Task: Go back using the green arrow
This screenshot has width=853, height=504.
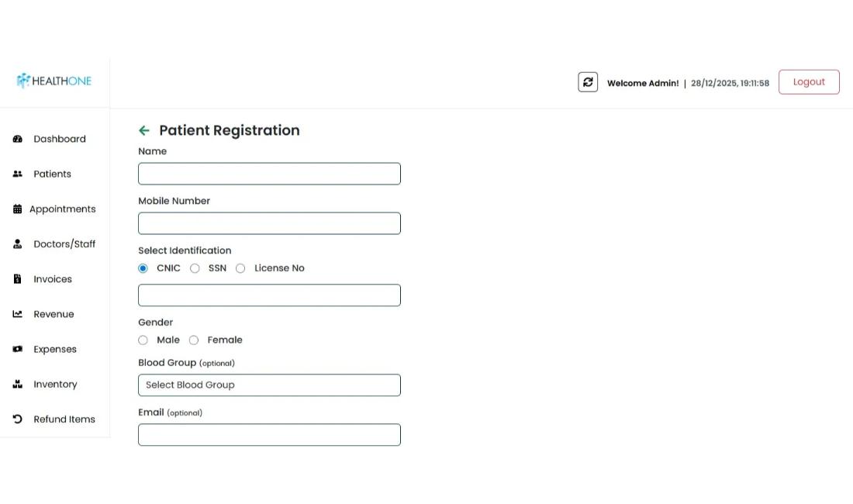Action: [144, 130]
